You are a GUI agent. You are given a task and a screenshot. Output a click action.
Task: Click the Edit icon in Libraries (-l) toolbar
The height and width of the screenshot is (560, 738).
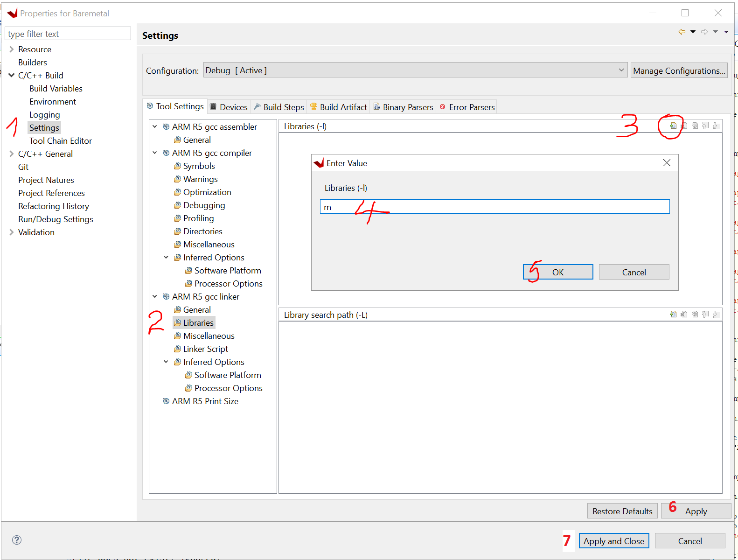pos(695,126)
